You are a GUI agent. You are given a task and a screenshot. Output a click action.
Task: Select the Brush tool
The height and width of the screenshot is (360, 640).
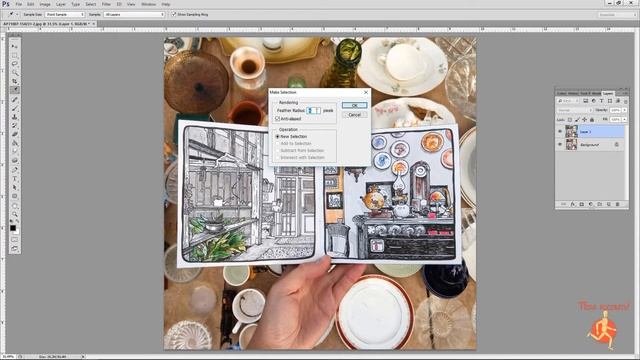click(x=14, y=109)
